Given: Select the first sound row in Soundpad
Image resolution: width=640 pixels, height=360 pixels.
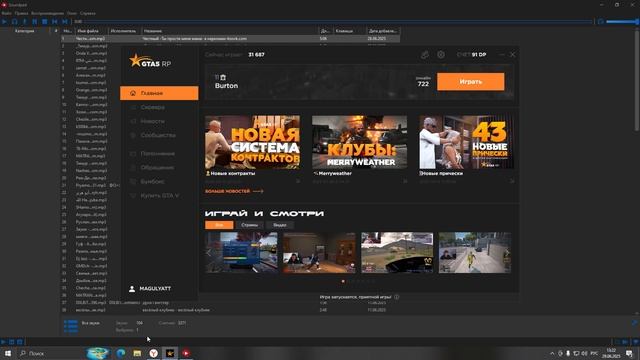Looking at the screenshot, I should click(230, 38).
